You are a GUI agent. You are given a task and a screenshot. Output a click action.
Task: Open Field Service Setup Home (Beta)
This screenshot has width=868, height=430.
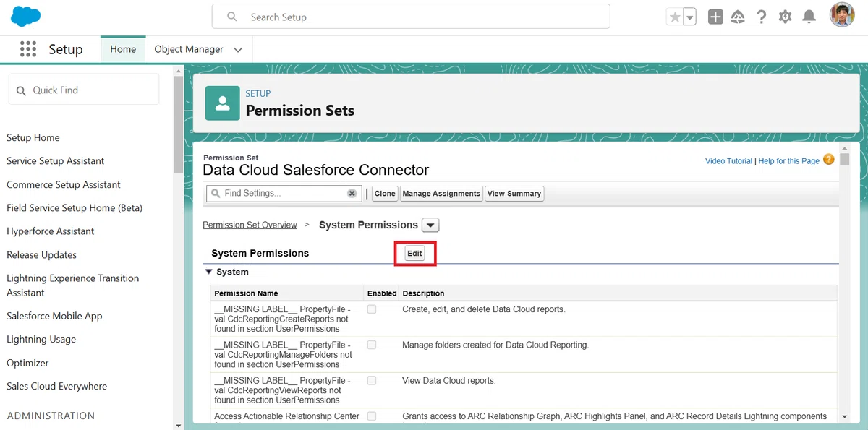[75, 207]
